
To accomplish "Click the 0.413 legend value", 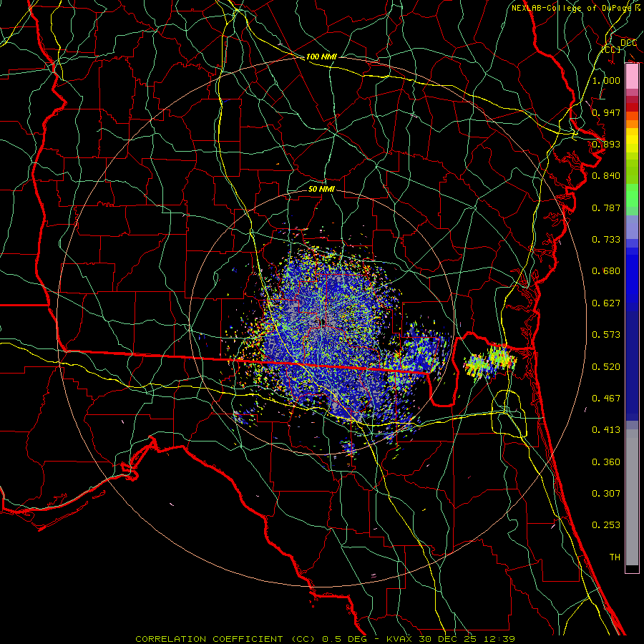I will coord(606,430).
